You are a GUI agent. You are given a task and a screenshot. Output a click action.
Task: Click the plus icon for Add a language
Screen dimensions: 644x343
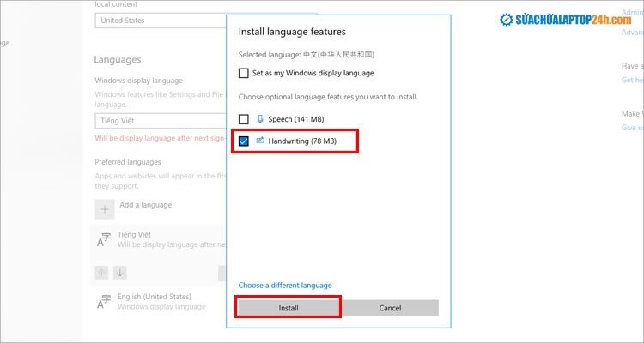click(x=104, y=208)
